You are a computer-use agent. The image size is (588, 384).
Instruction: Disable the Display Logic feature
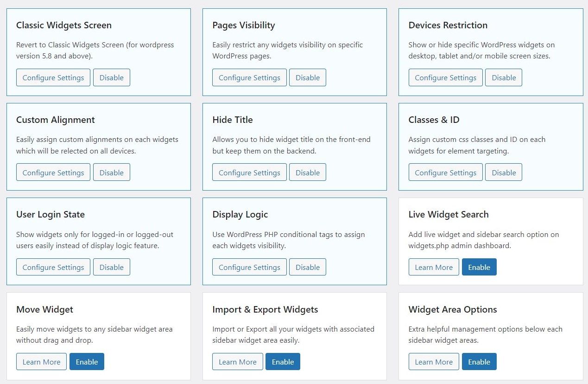[x=307, y=267]
